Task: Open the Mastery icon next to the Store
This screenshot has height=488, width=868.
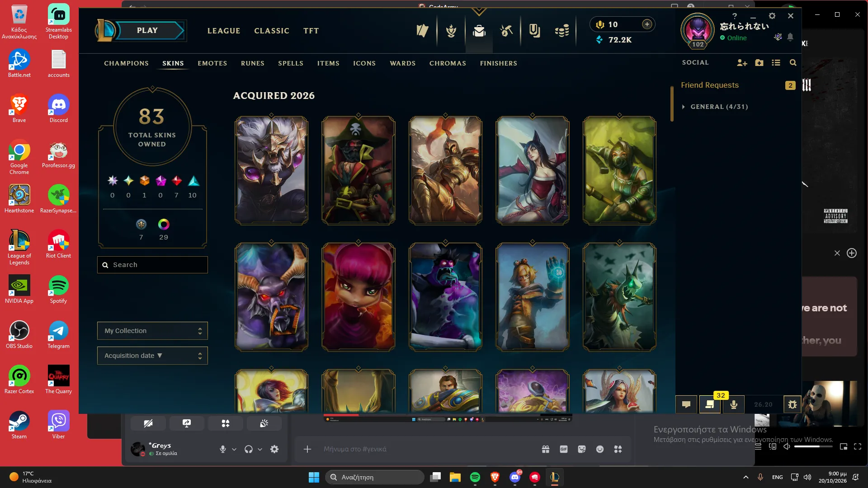Action: [x=535, y=31]
